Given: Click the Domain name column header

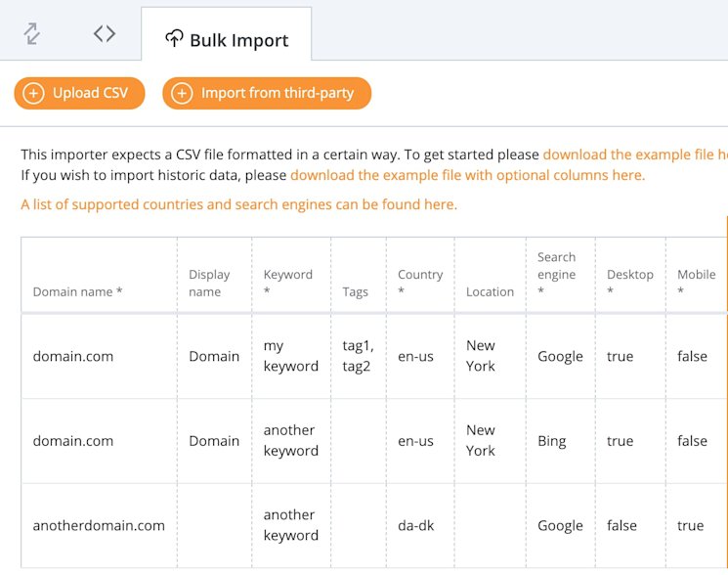Looking at the screenshot, I should pos(78,291).
